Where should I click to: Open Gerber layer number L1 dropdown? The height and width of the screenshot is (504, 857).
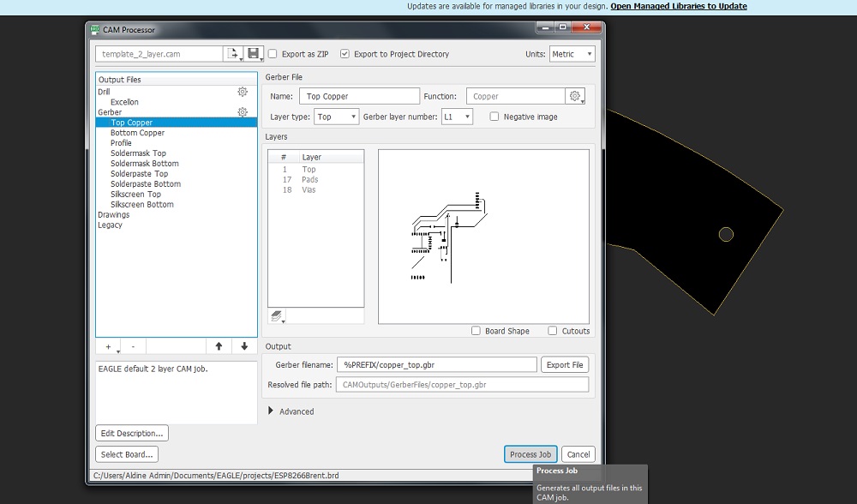457,117
